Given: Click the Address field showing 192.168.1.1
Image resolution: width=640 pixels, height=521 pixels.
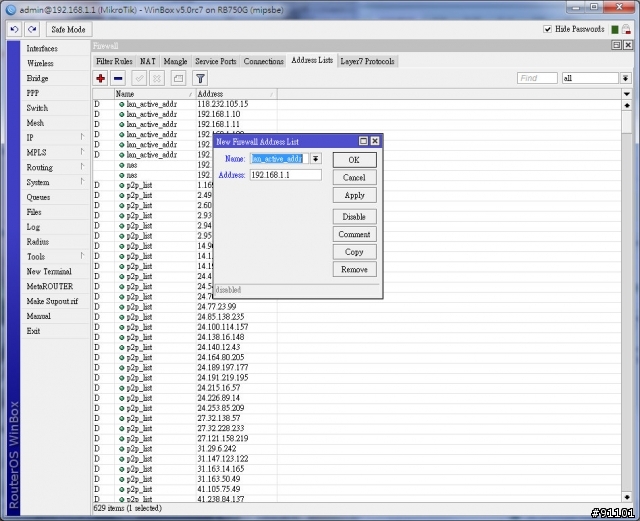Looking at the screenshot, I should [285, 175].
